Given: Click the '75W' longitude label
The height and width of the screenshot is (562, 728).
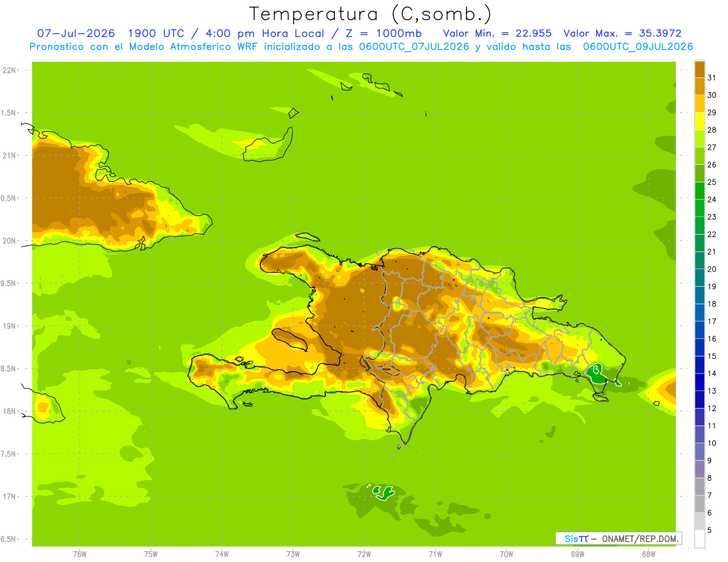Looking at the screenshot, I should 151,554.
